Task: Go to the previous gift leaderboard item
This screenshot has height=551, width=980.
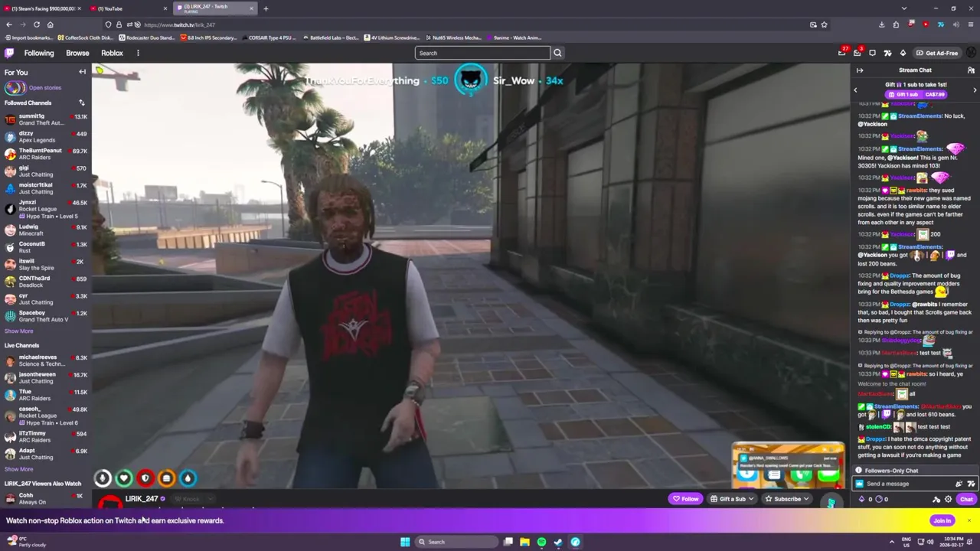Action: pyautogui.click(x=855, y=90)
